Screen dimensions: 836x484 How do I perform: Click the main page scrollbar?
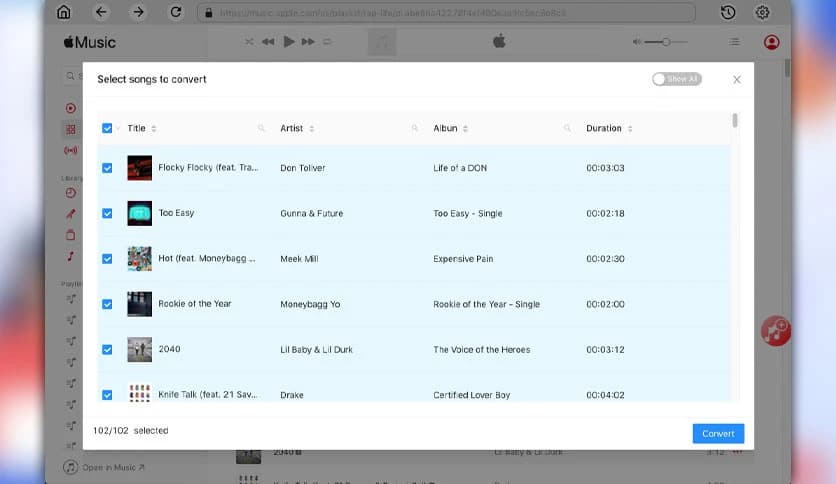click(787, 68)
